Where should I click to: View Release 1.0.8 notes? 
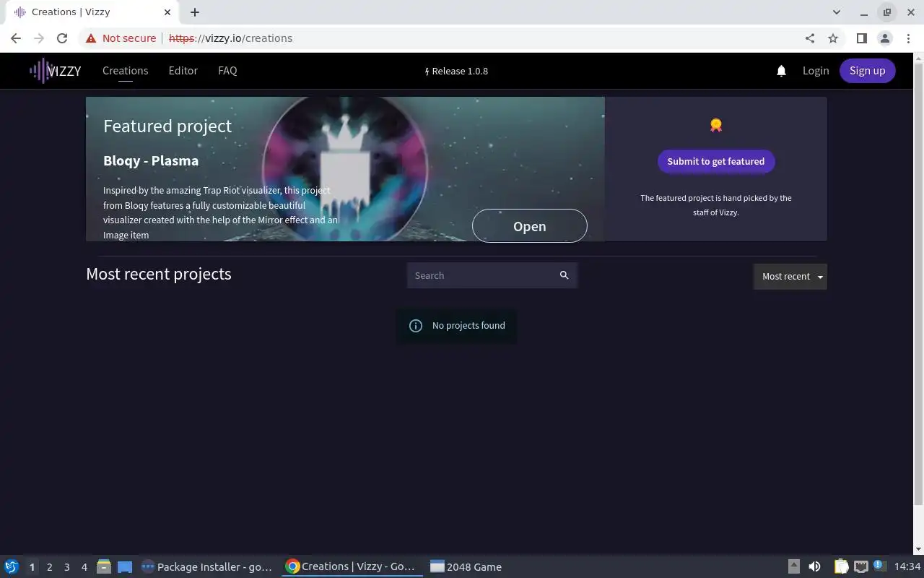[x=456, y=71]
